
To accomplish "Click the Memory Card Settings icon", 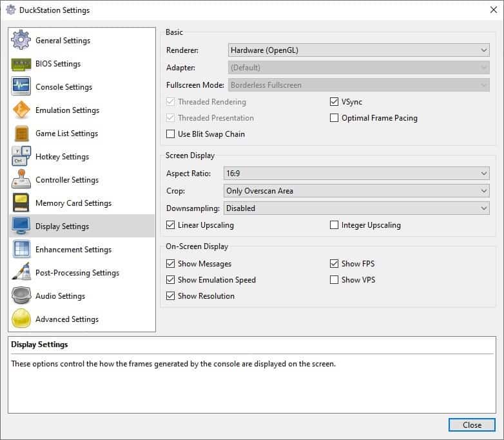I will (x=21, y=203).
